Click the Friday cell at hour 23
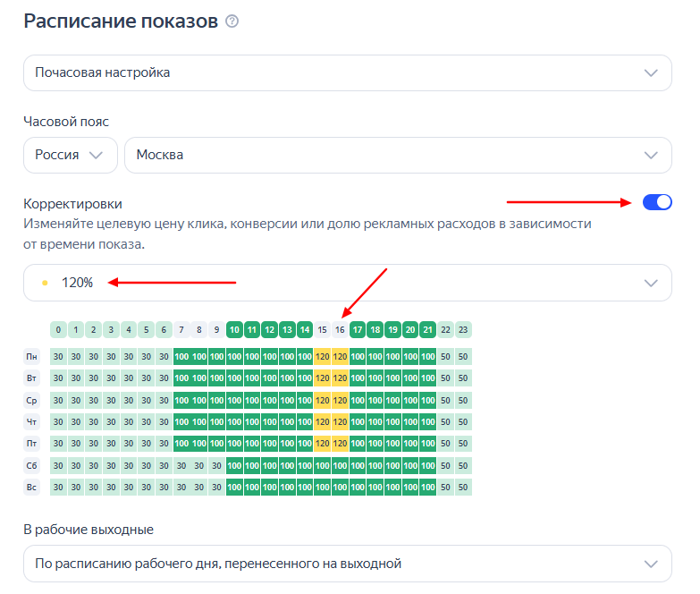The width and height of the screenshot is (700, 594). (x=463, y=443)
